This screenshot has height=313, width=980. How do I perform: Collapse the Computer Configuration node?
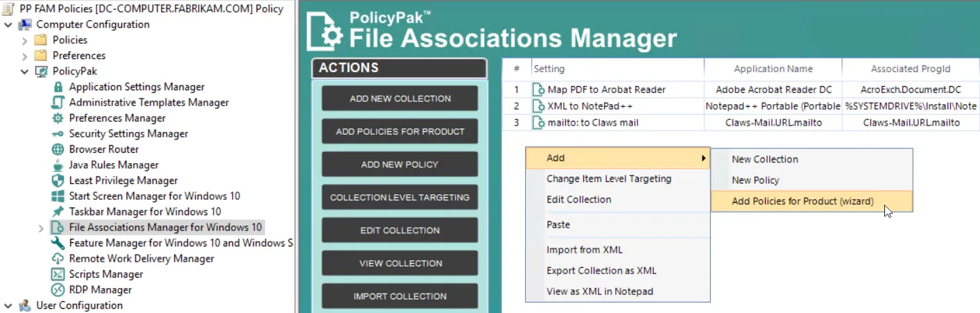(x=8, y=24)
